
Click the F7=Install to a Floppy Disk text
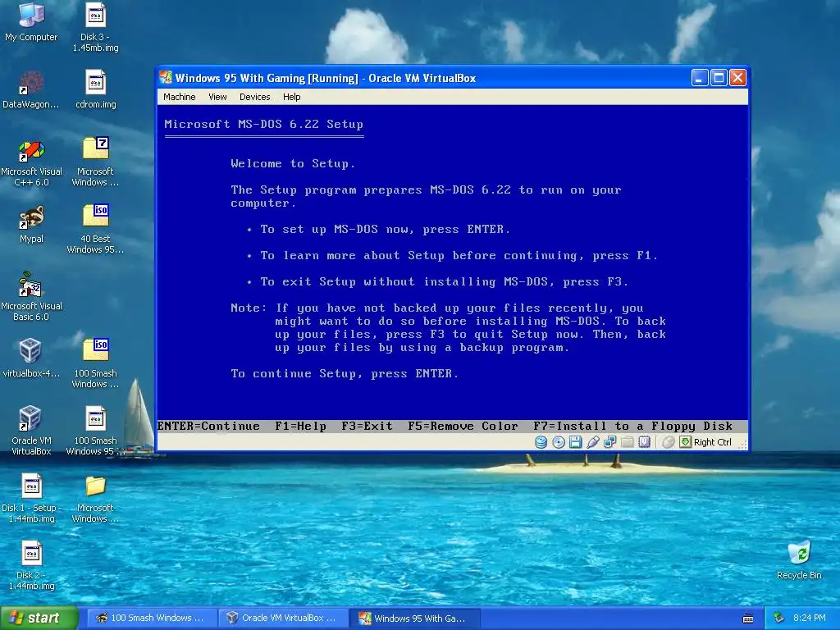pyautogui.click(x=632, y=427)
